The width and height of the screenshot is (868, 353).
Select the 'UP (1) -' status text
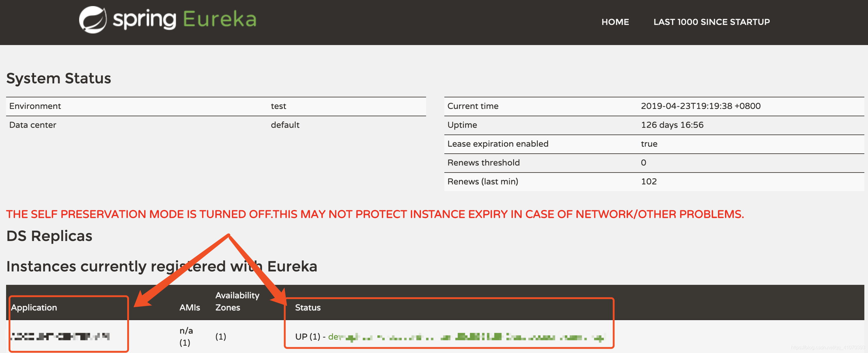[x=310, y=337]
